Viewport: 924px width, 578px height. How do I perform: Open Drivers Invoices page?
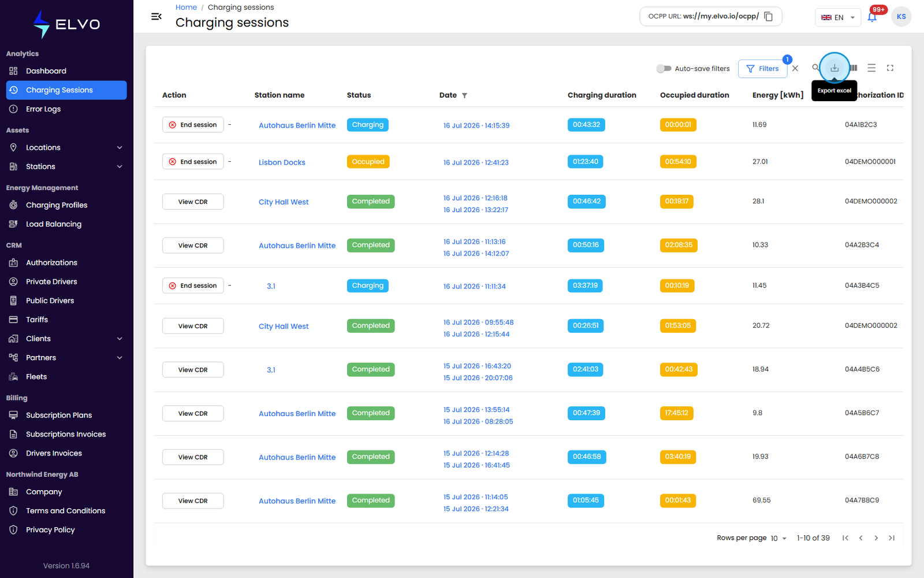tap(66, 453)
